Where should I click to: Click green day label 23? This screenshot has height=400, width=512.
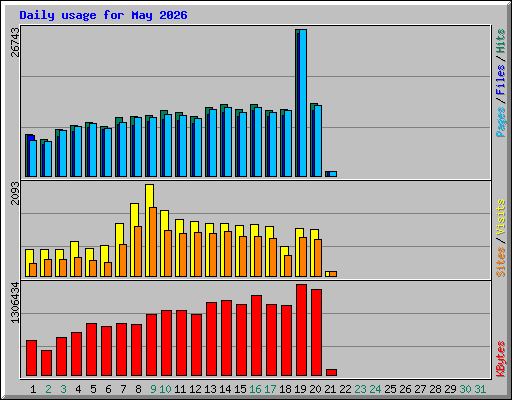point(360,389)
